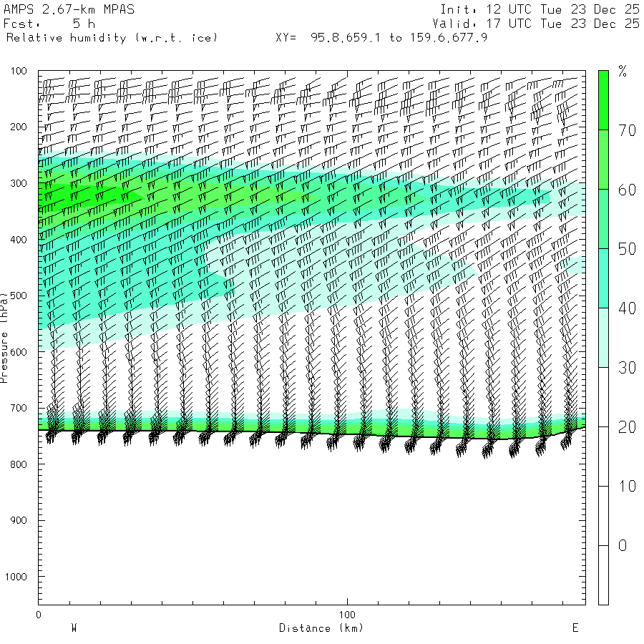Click the color bar segment between 40 and 50

click(603, 278)
